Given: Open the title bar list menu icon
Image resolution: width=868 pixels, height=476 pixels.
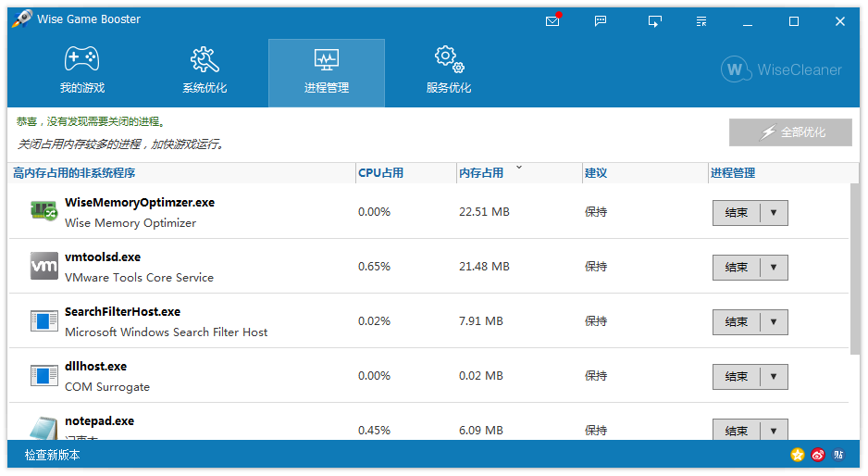Looking at the screenshot, I should click(702, 21).
